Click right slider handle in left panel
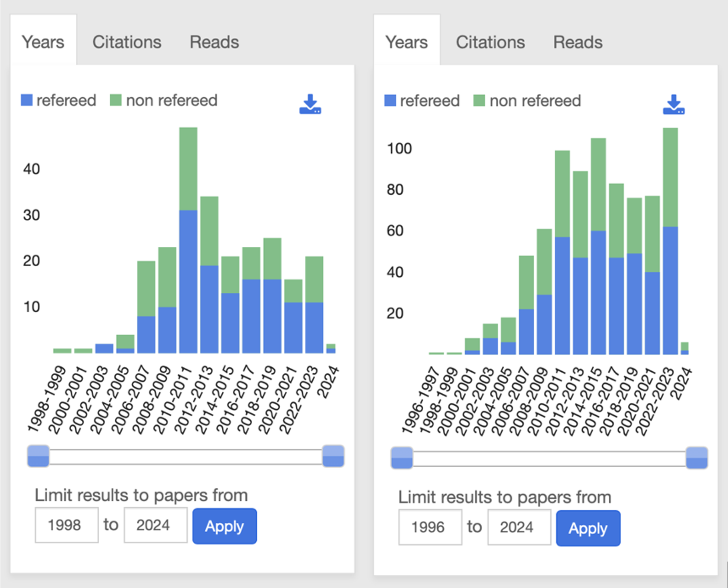 [x=333, y=456]
